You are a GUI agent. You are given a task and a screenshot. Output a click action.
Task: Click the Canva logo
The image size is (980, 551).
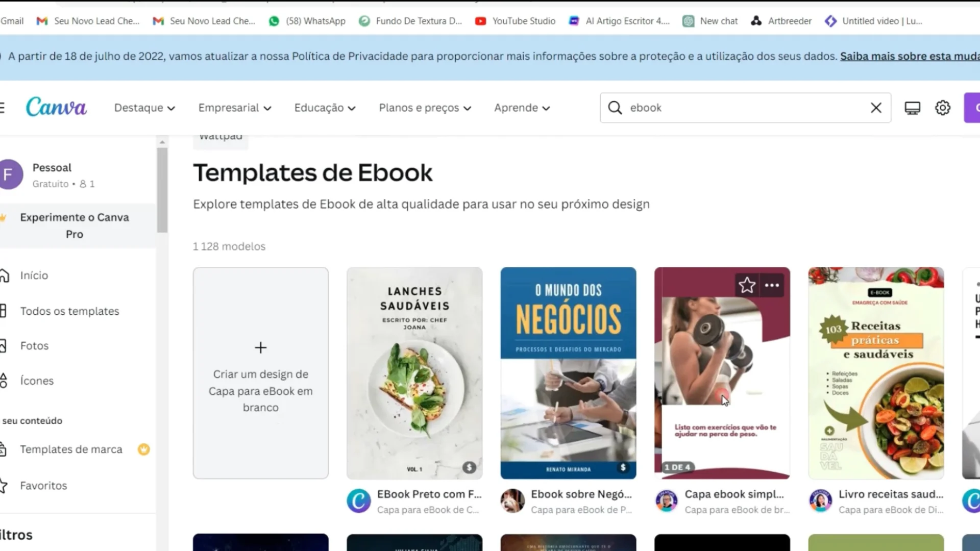[56, 107]
